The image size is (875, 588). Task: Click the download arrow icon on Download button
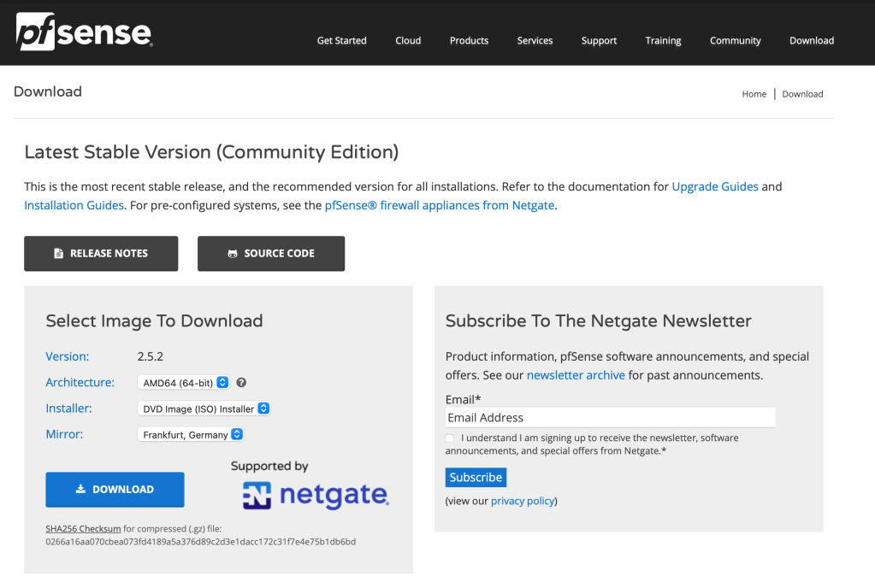81,490
